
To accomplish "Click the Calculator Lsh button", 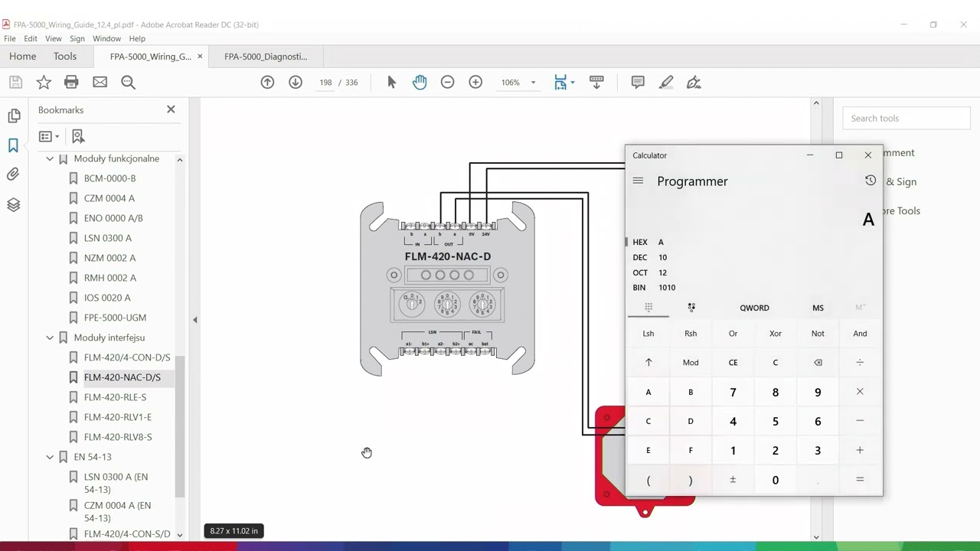I will click(648, 334).
